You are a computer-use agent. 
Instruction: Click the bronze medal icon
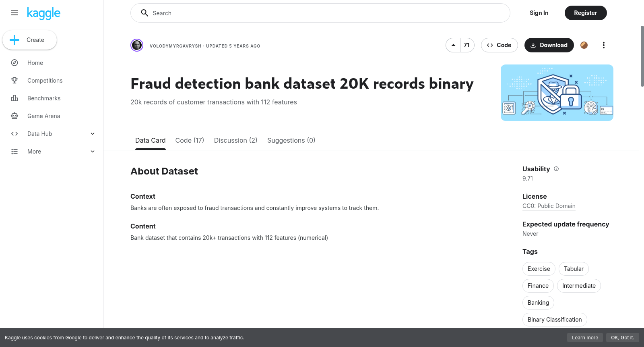click(x=584, y=45)
